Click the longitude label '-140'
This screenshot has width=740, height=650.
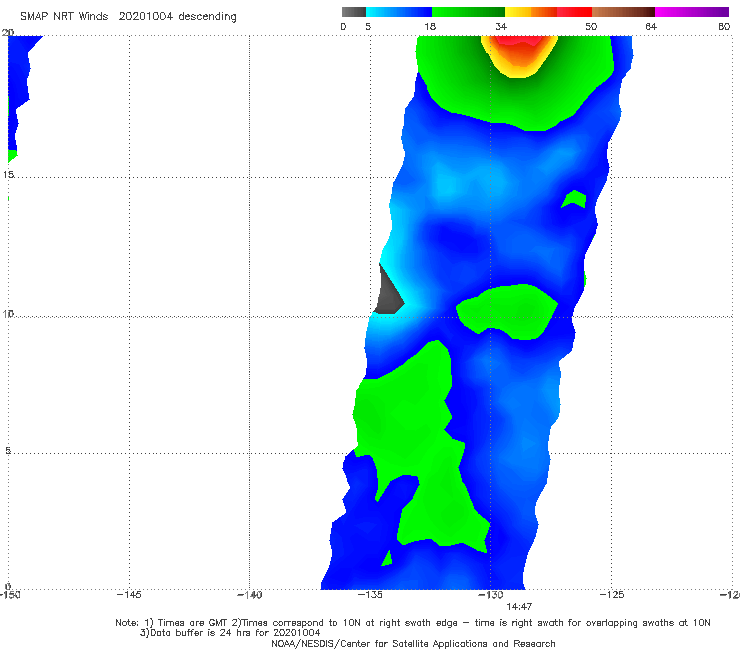pos(249,595)
